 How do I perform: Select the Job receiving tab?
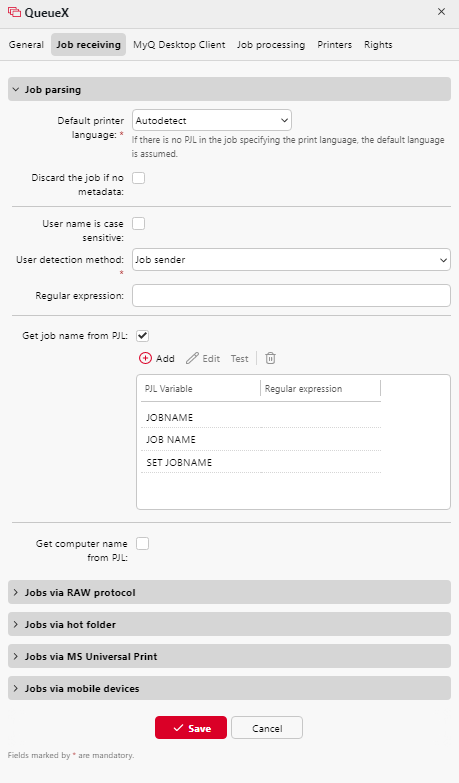[88, 44]
